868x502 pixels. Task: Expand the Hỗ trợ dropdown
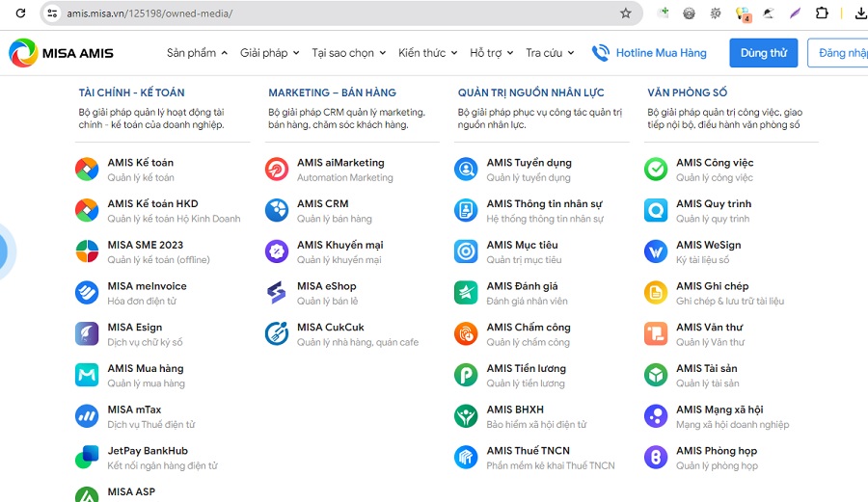pyautogui.click(x=492, y=53)
